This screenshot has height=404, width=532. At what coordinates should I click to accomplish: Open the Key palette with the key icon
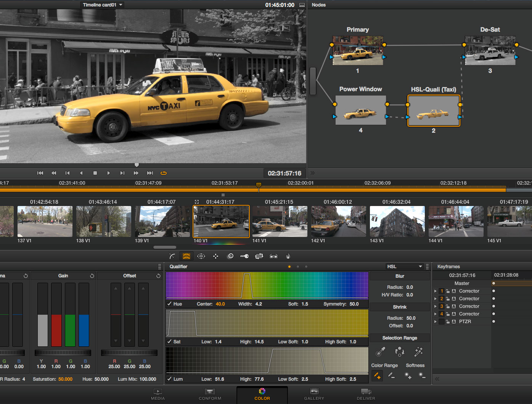pyautogui.click(x=244, y=256)
